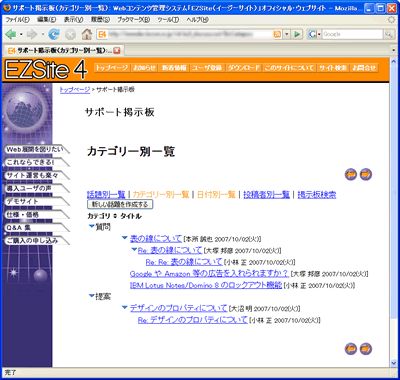Screen dimensions: 400x380
Task: Open the address bar history dropdown
Action: click(287, 34)
